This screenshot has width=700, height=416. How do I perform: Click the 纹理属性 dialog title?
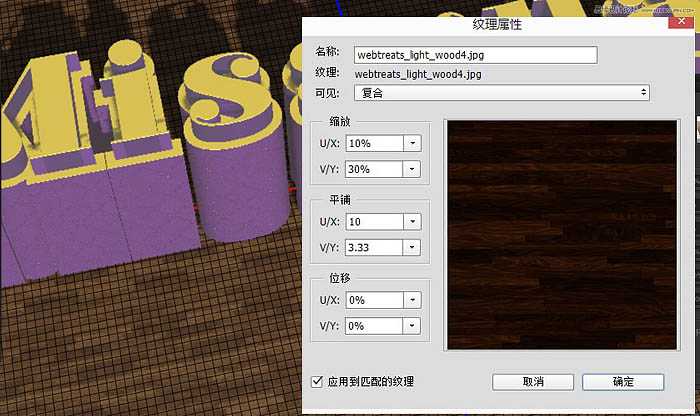click(x=497, y=25)
